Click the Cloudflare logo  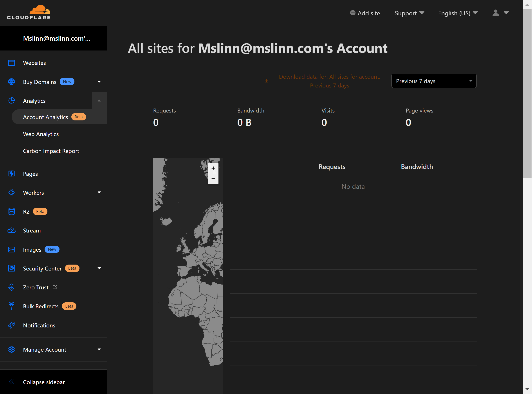click(29, 12)
